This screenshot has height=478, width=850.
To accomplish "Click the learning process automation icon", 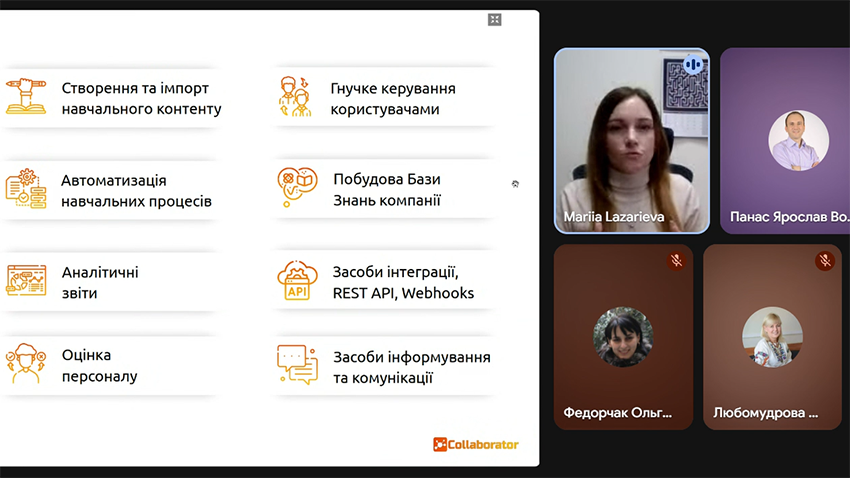I will point(25,188).
